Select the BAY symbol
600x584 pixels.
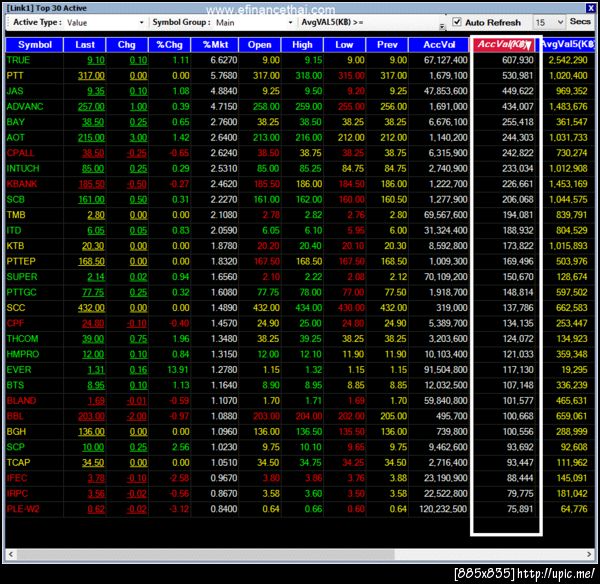16,122
